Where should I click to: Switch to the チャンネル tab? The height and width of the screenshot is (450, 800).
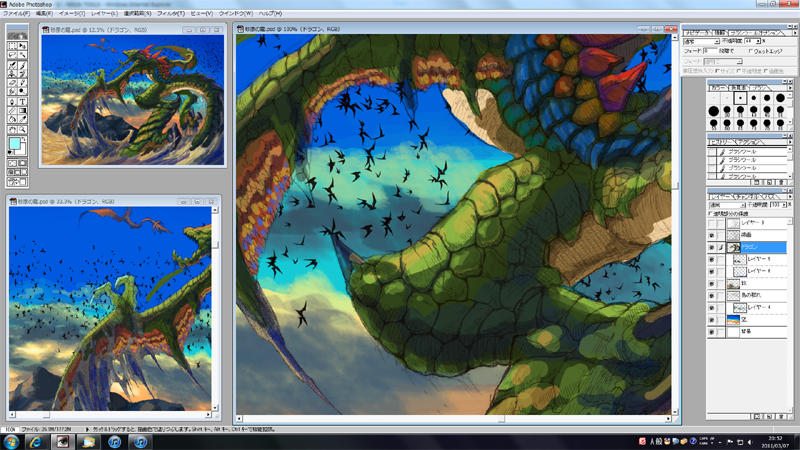click(749, 196)
